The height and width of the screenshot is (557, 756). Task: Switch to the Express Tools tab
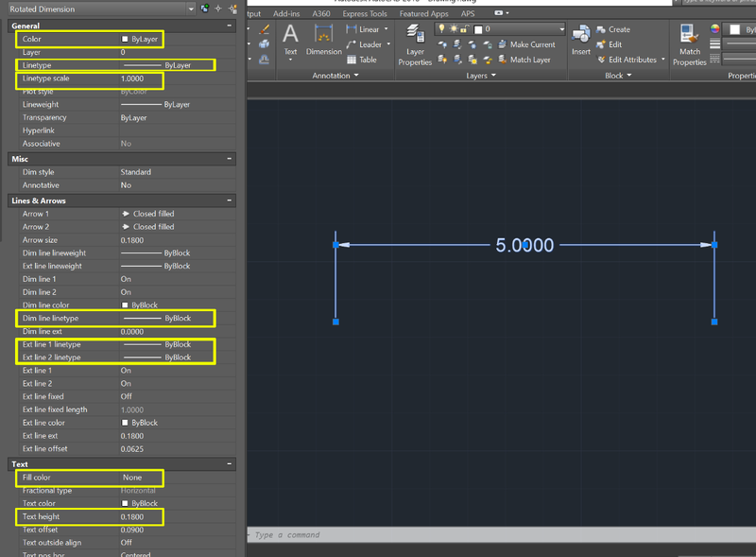click(x=364, y=13)
